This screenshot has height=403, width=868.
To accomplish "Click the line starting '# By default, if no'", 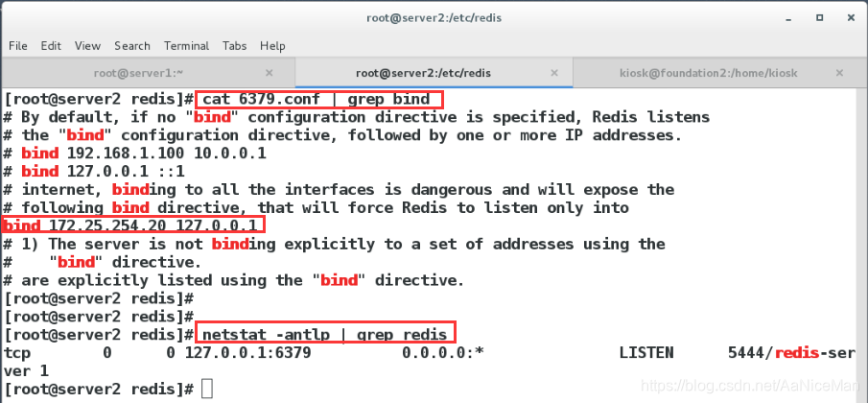I will click(x=357, y=117).
